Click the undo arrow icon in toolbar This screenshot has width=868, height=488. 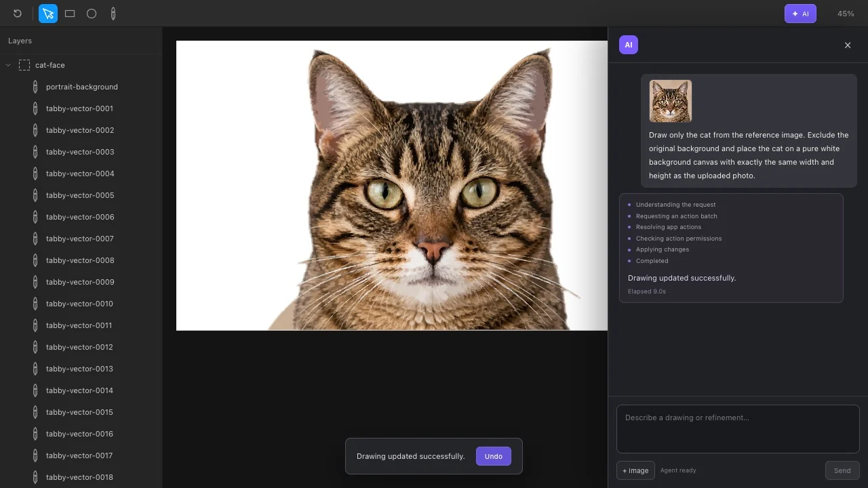(x=18, y=14)
